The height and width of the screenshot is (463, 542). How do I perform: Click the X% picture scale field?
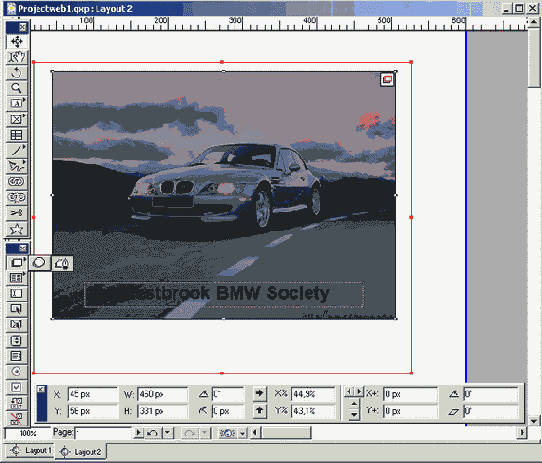point(313,394)
